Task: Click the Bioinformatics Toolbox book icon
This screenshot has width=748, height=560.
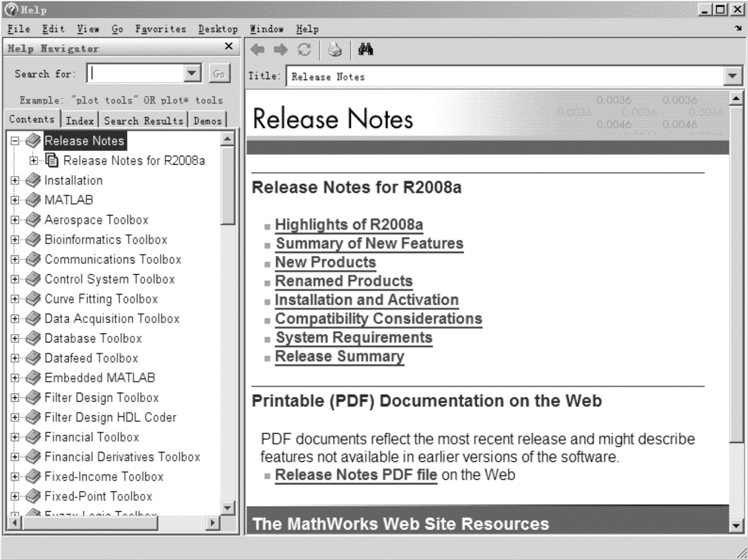Action: [x=33, y=240]
